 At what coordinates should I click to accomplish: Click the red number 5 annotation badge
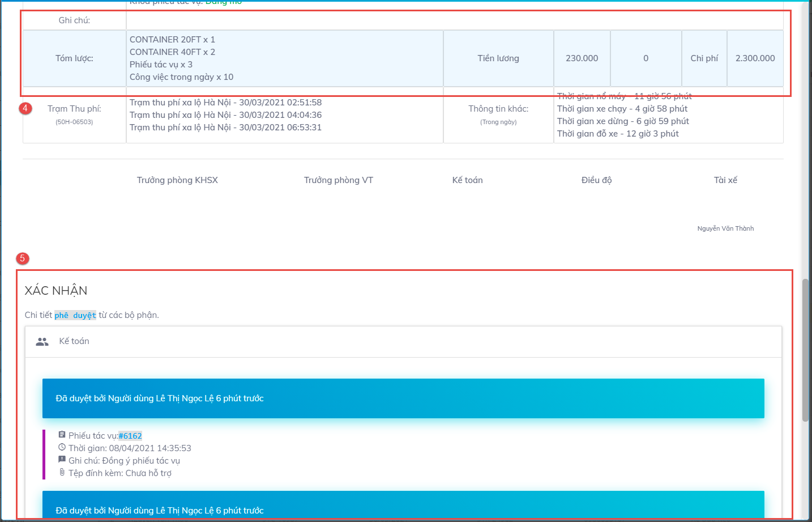[x=23, y=258]
